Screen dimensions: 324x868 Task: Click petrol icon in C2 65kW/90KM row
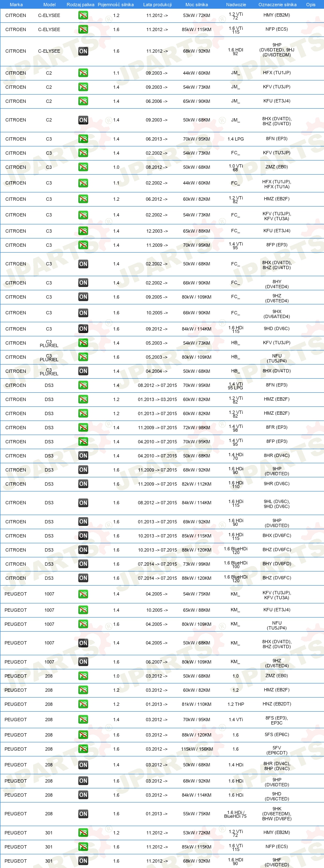pyautogui.click(x=83, y=101)
